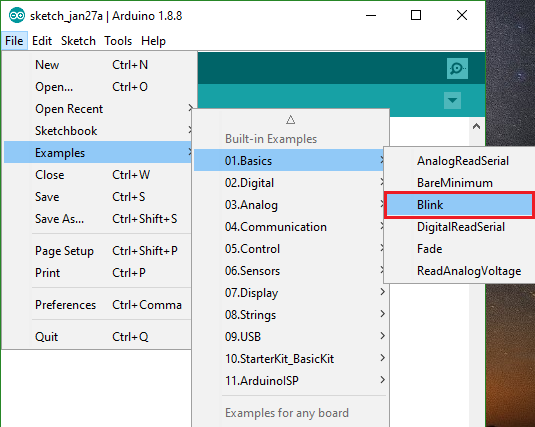Open the ReadAnalogVoltage example
The height and width of the screenshot is (427, 535).
[460, 271]
